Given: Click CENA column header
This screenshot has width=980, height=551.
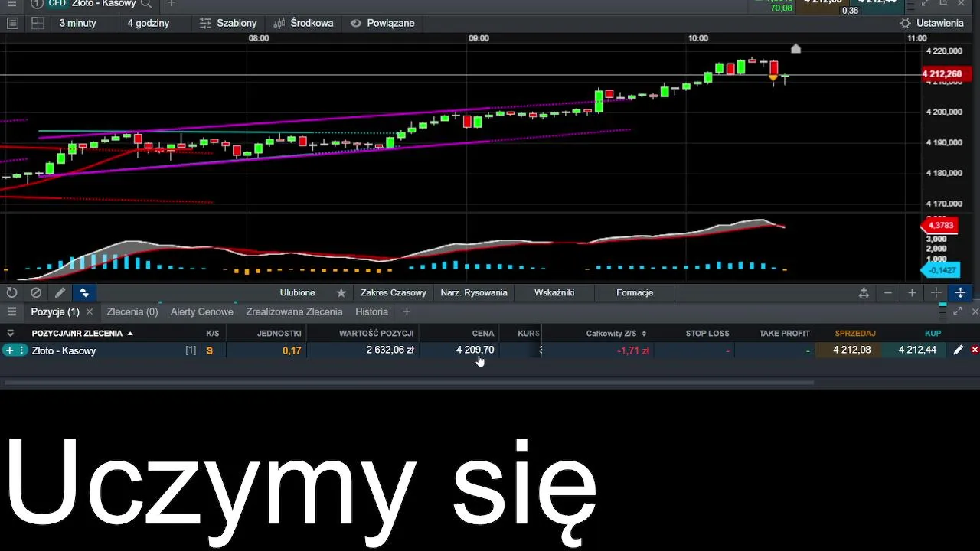Looking at the screenshot, I should pos(483,333).
